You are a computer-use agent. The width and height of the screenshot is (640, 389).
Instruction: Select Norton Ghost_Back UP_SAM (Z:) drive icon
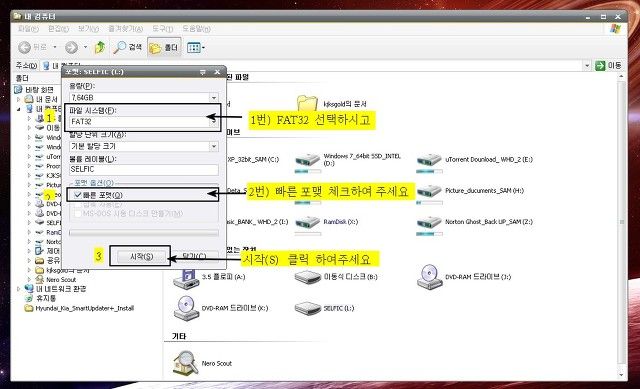point(429,223)
